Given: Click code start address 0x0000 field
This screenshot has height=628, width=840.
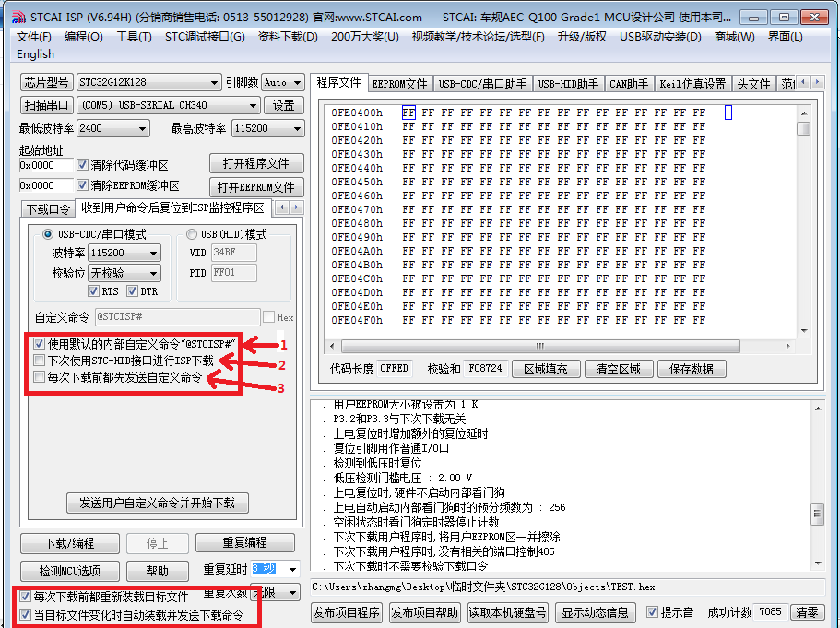Looking at the screenshot, I should point(46,165).
